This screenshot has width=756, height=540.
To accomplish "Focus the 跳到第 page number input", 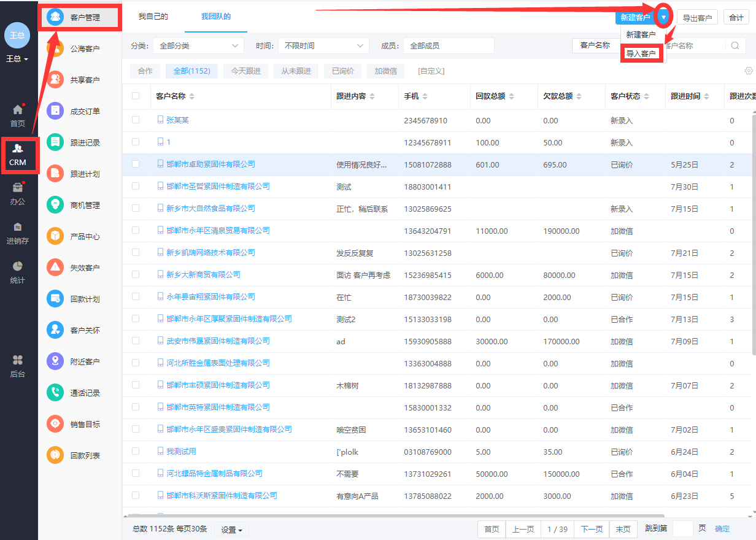I will point(682,529).
